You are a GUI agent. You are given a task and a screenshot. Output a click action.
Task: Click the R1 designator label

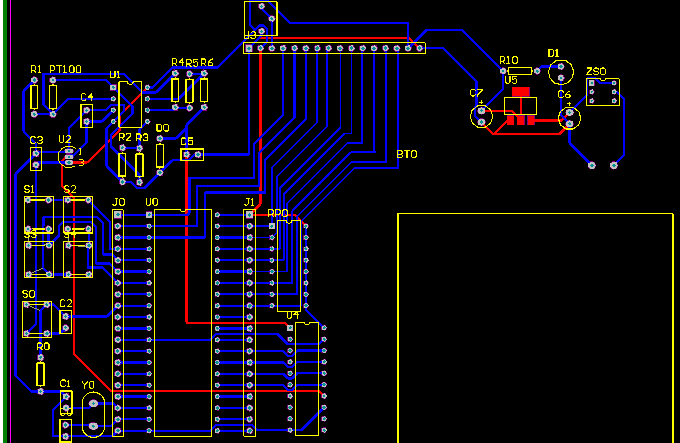click(x=36, y=69)
